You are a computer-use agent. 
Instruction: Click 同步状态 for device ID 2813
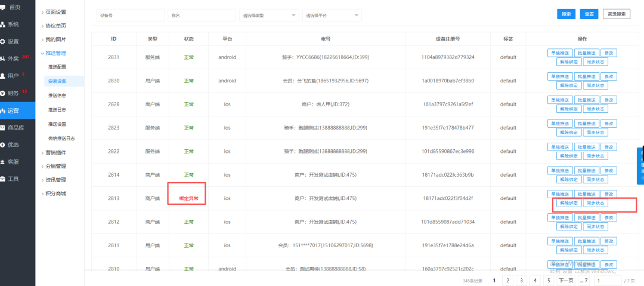point(596,203)
